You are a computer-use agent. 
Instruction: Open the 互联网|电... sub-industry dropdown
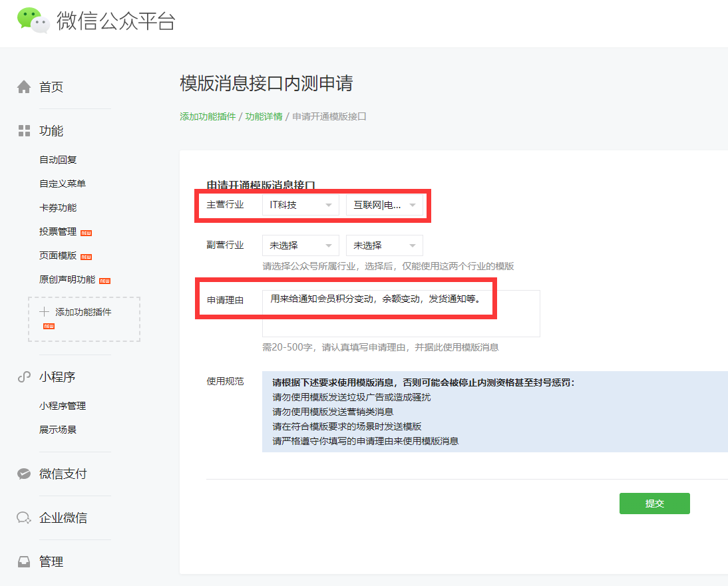pyautogui.click(x=384, y=205)
